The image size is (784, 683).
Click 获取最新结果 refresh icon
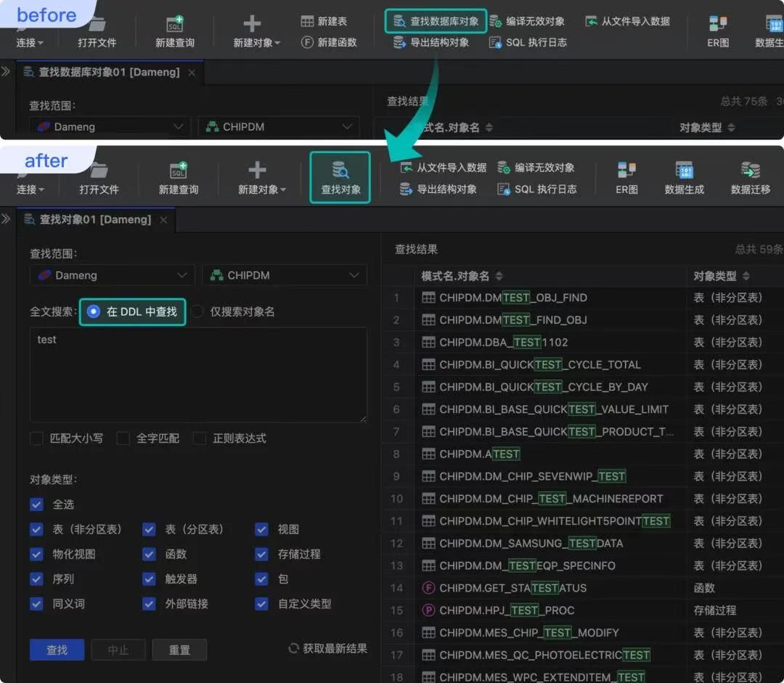tap(293, 648)
